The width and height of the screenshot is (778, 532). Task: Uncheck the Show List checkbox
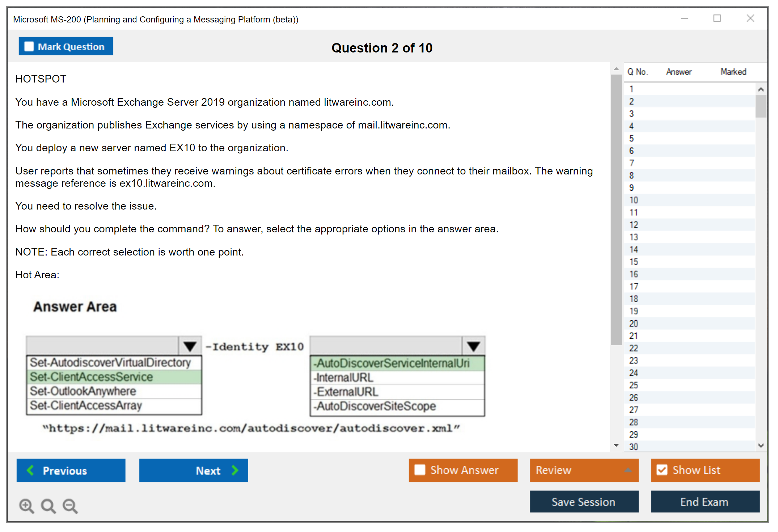pyautogui.click(x=662, y=470)
